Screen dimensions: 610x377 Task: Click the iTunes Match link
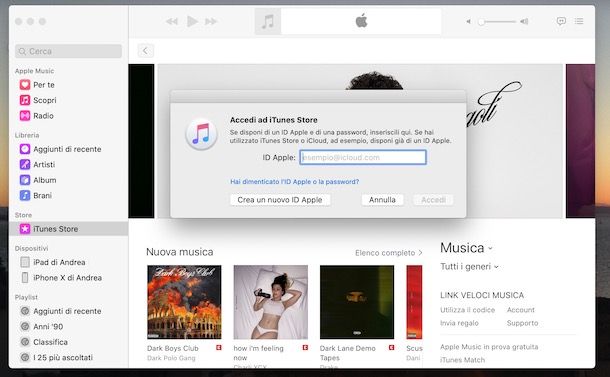(463, 360)
